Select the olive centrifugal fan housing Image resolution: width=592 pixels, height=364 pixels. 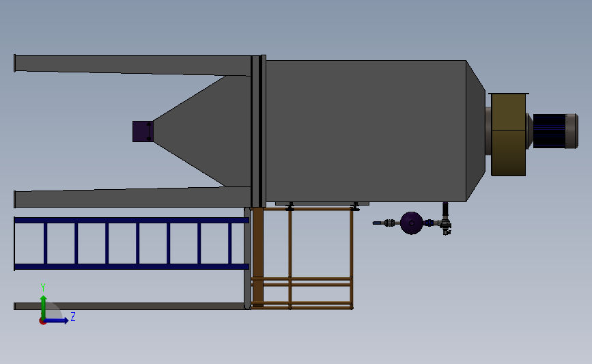[508, 135]
